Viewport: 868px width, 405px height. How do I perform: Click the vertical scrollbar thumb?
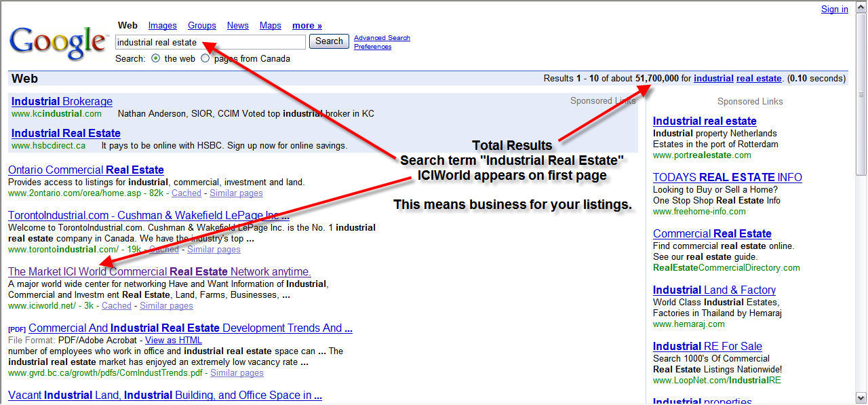[x=861, y=95]
